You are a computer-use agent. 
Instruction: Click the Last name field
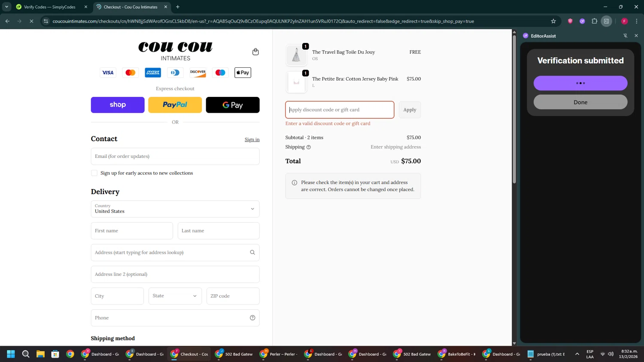click(x=219, y=231)
